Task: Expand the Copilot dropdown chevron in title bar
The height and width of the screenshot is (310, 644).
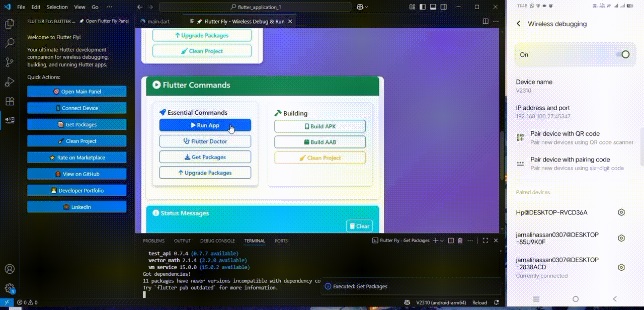Action: coord(367,7)
